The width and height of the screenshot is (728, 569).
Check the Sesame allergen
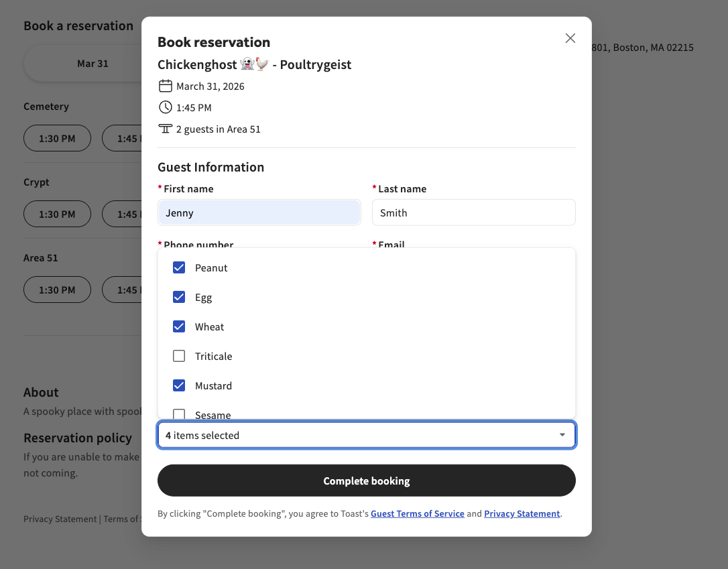(x=179, y=415)
